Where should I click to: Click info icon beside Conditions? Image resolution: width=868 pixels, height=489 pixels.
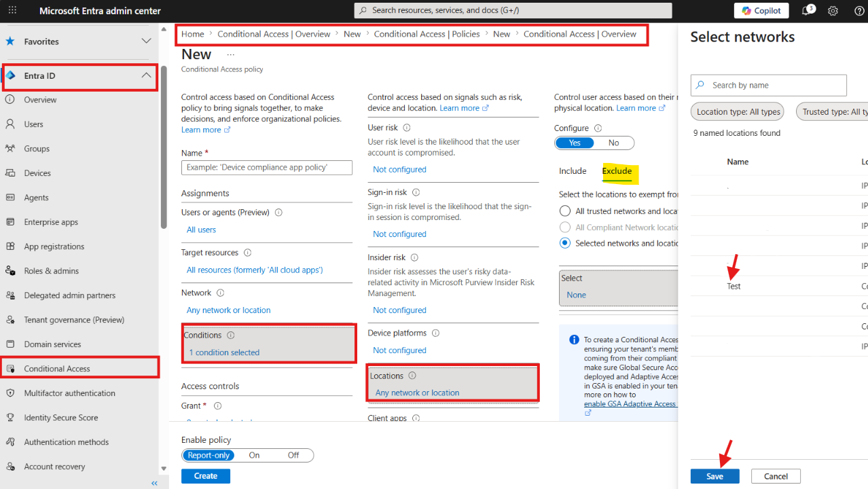click(230, 336)
